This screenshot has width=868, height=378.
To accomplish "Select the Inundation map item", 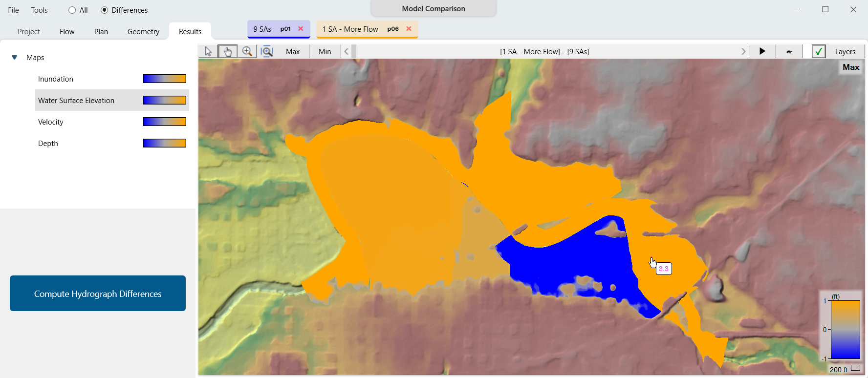I will tap(56, 79).
